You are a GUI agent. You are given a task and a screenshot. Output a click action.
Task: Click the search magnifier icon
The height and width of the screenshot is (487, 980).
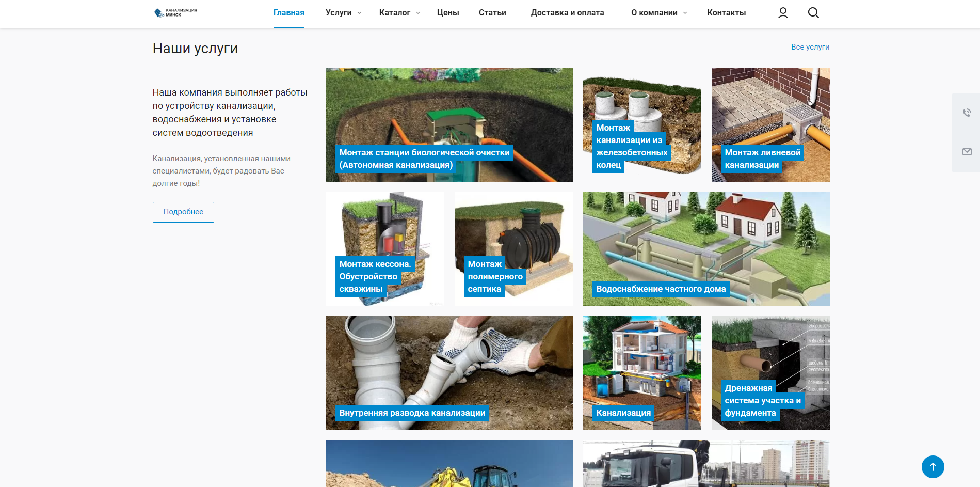[x=813, y=13]
